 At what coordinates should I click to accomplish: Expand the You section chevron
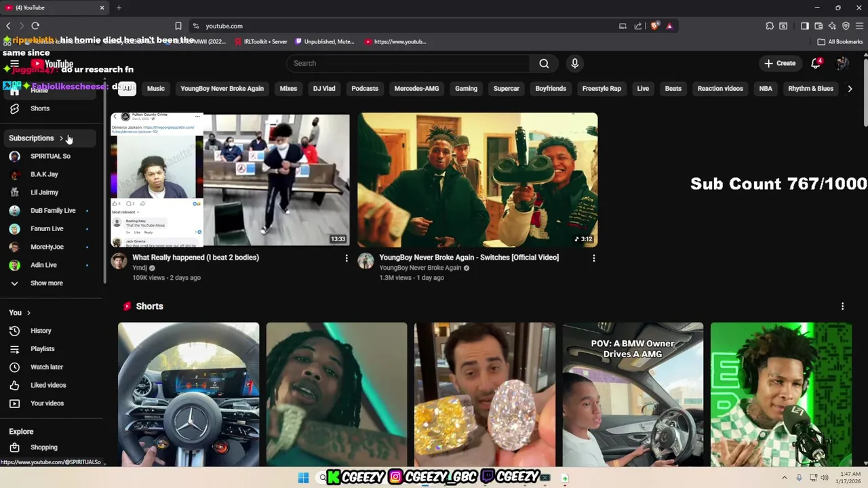[28, 312]
